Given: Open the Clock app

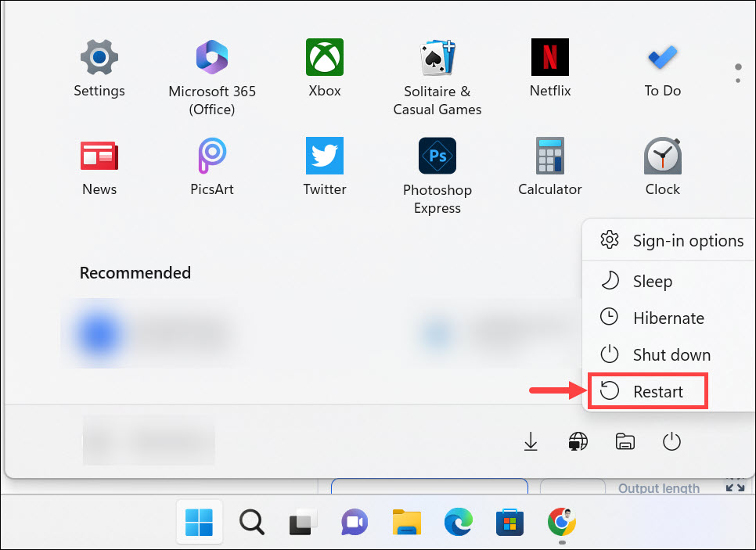Looking at the screenshot, I should [x=662, y=167].
